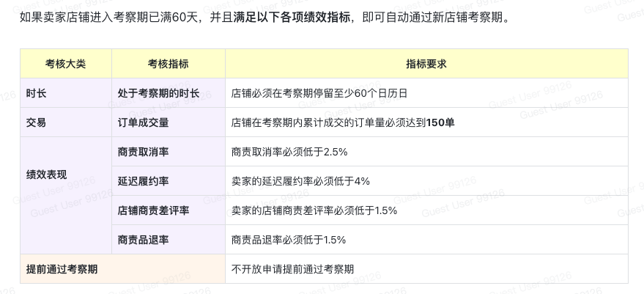Screen dimensions: 644x294
Task: Click the 店铺商责差评率 indicator cell
Action: pos(153,210)
